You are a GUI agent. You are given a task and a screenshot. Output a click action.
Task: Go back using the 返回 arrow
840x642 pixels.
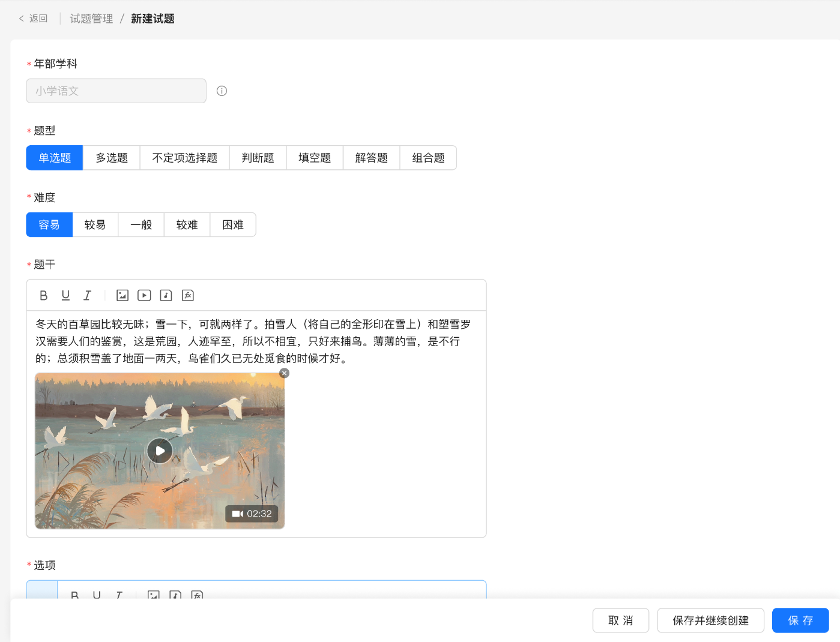pos(33,19)
